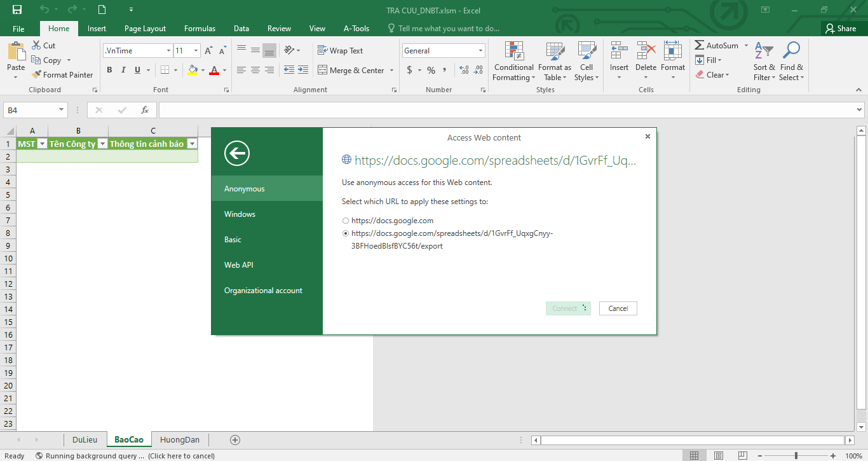Open the Tên Công ty column filter dropdown
Screen dimensions: 868x461
click(102, 144)
